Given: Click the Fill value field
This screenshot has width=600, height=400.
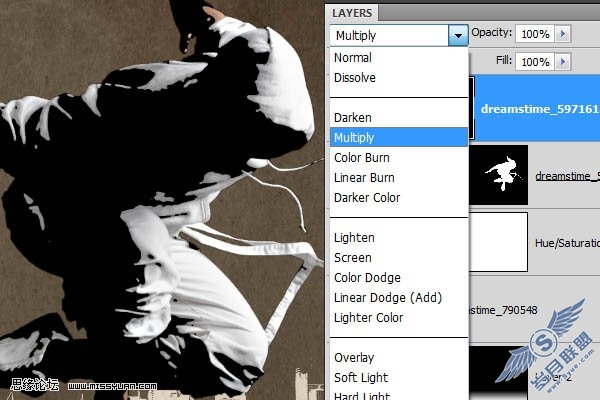Looking at the screenshot, I should 535,62.
